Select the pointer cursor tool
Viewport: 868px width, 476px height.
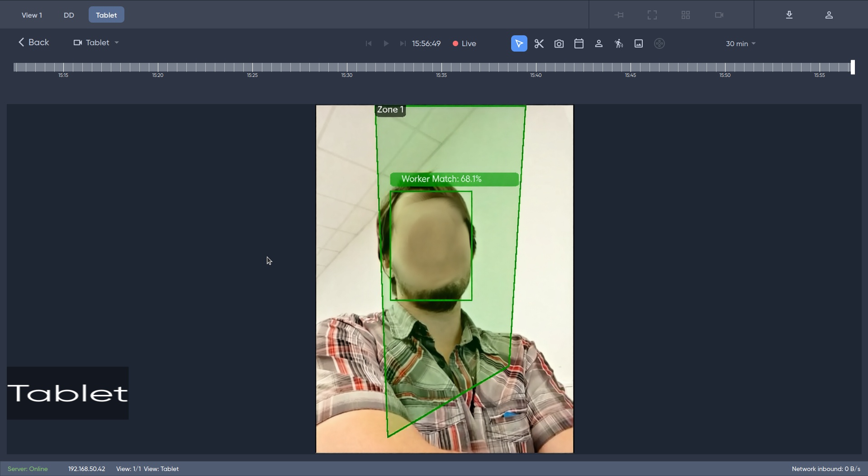519,43
